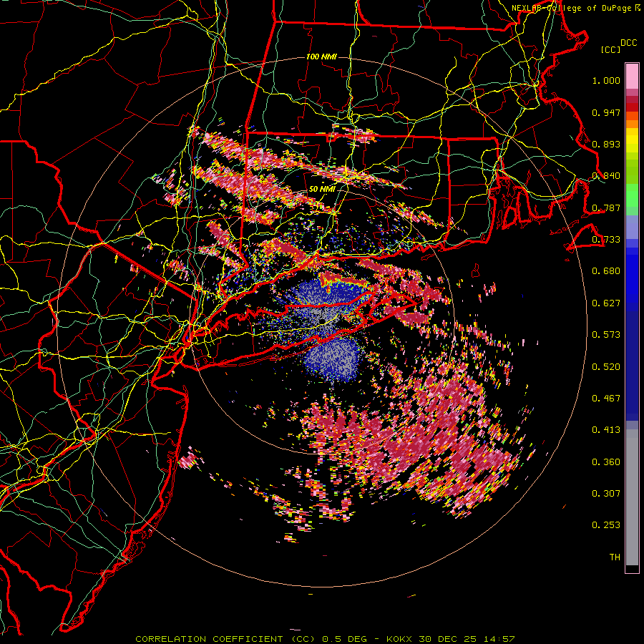This screenshot has width=644, height=644.
Task: Select the 0.947 scale label
Action: (606, 112)
